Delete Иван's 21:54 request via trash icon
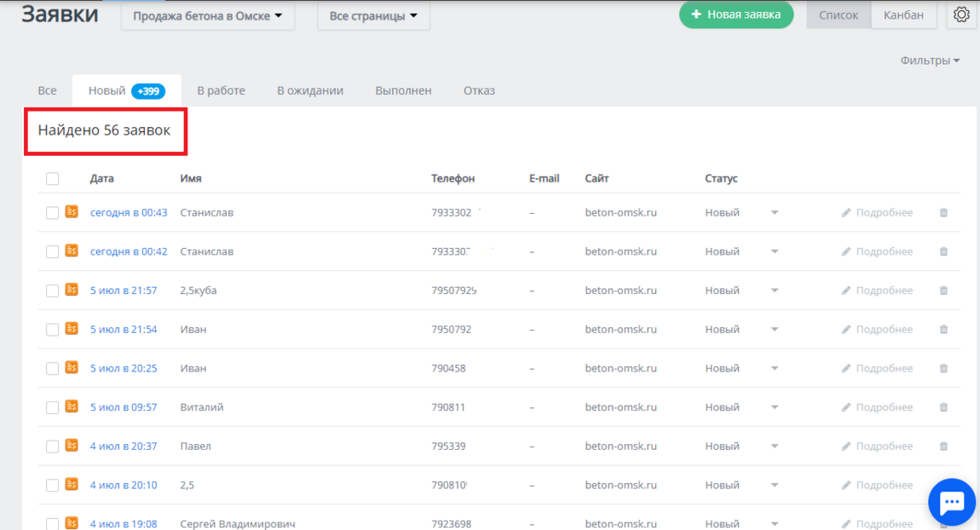Image resolution: width=980 pixels, height=530 pixels. [x=943, y=330]
